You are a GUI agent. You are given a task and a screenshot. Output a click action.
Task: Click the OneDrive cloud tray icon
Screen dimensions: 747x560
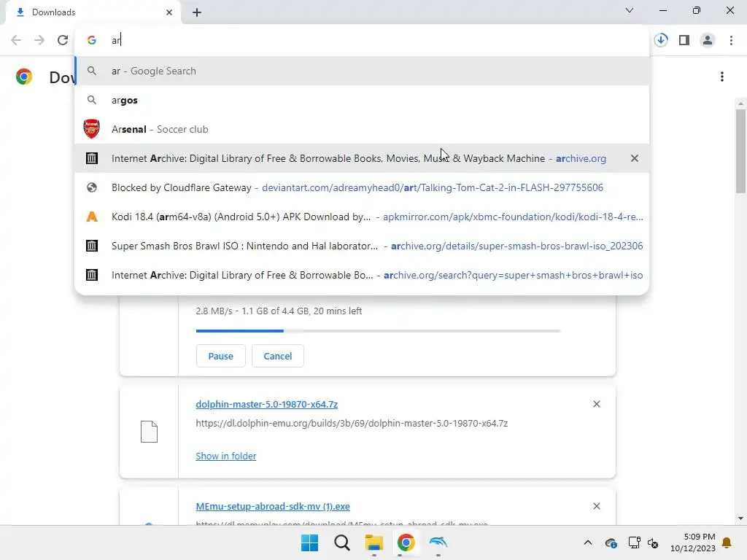[611, 542]
